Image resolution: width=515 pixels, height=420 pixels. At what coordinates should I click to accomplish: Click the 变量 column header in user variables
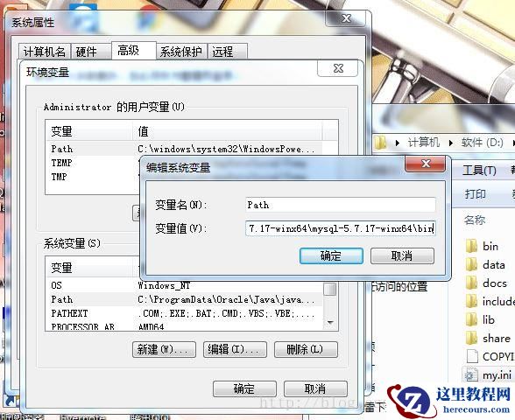click(89, 131)
